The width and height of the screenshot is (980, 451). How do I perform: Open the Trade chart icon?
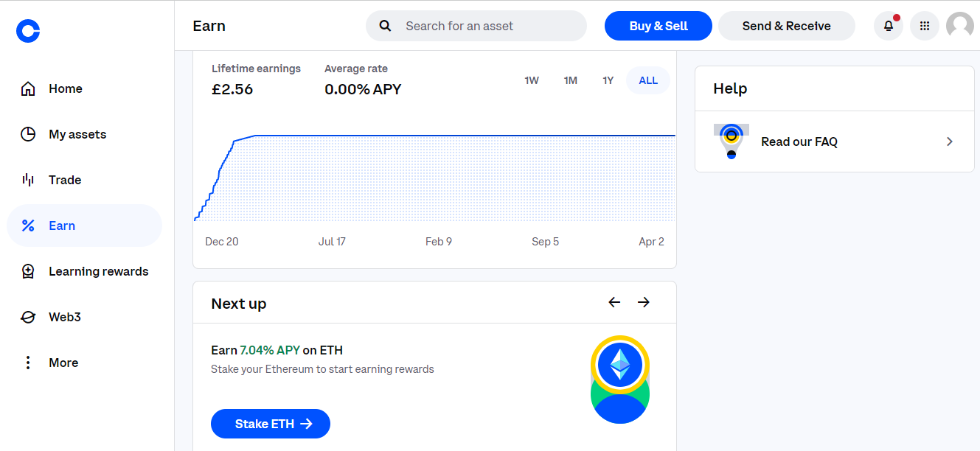tap(28, 180)
